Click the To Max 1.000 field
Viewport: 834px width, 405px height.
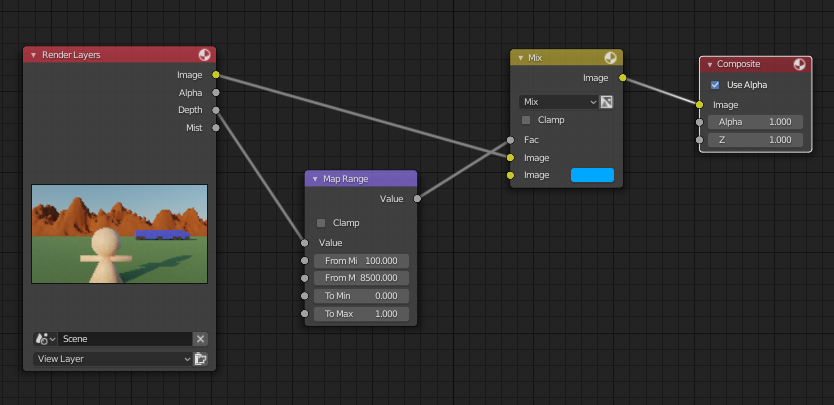coord(361,313)
